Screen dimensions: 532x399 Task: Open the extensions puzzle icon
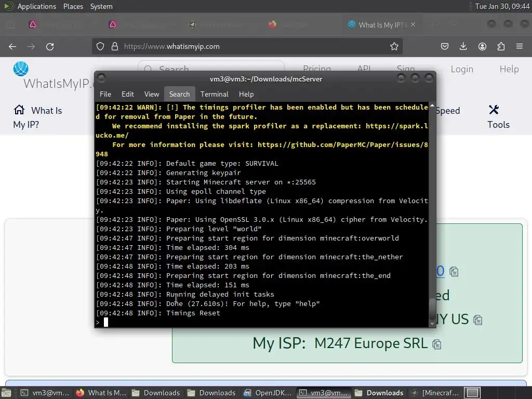pos(501,46)
